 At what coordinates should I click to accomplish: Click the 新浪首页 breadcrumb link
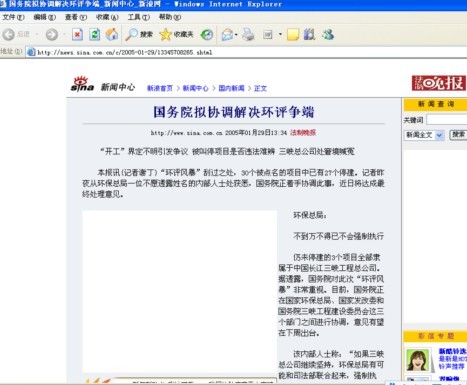[160, 88]
